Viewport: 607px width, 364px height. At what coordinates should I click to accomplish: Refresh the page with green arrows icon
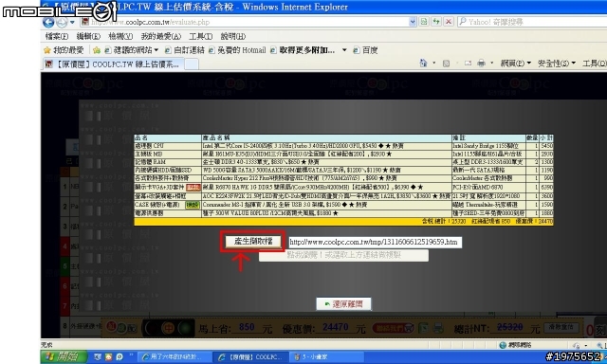pos(436,22)
